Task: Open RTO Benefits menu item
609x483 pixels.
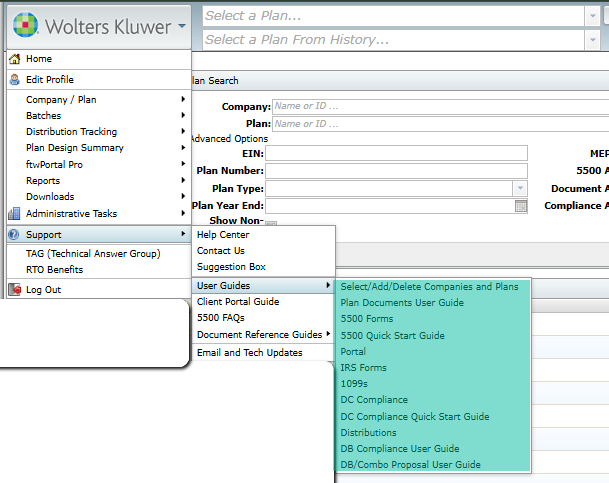Action: coord(99,269)
